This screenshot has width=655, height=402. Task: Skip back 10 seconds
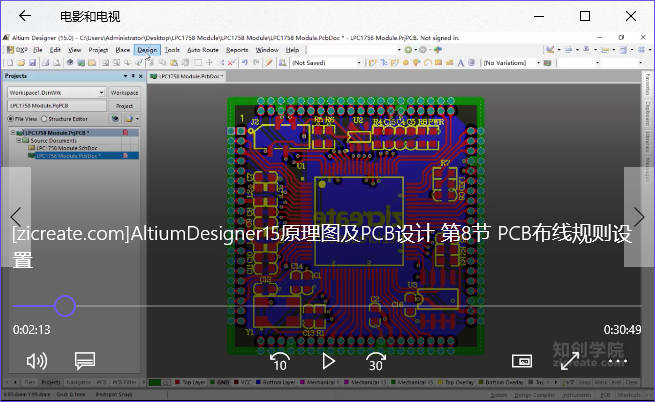[x=279, y=362]
